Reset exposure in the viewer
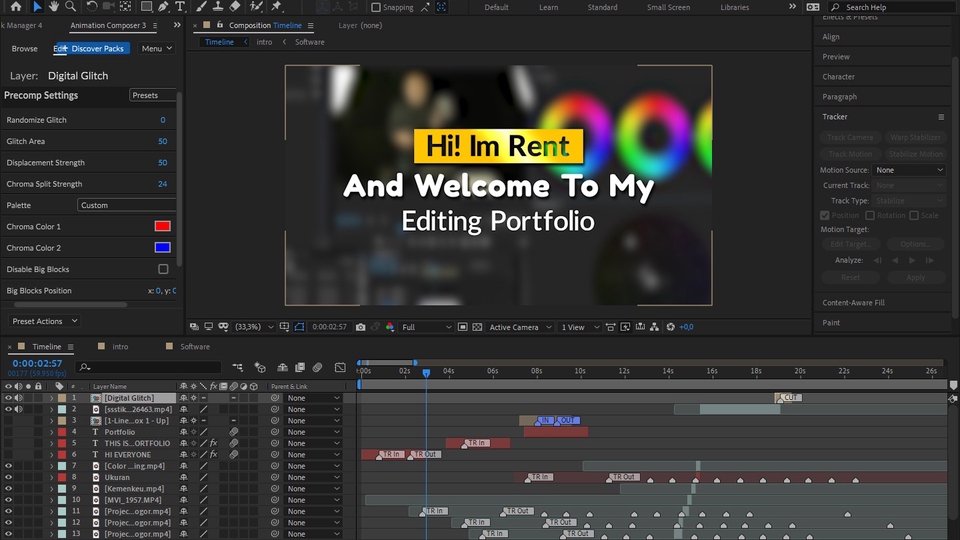Image resolution: width=960 pixels, height=540 pixels. (x=670, y=327)
